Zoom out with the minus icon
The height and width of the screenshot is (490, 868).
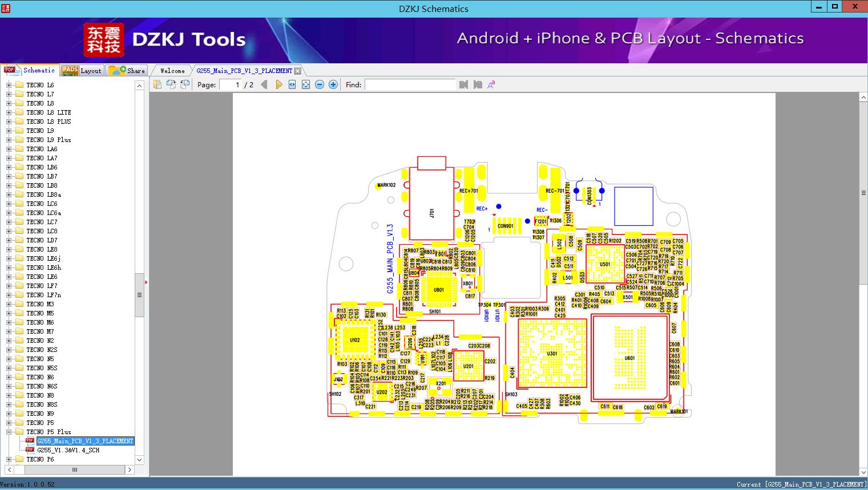coord(320,84)
